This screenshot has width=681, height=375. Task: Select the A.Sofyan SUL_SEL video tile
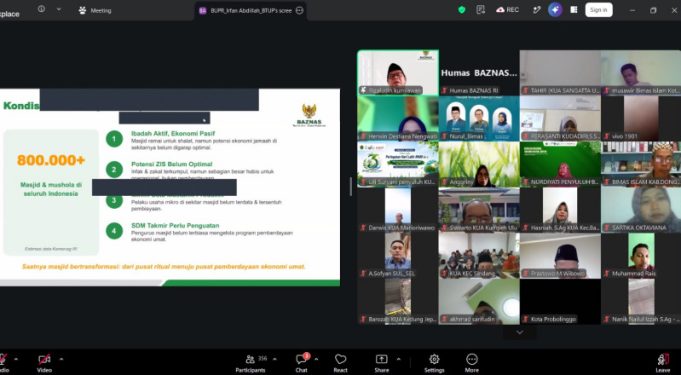398,256
